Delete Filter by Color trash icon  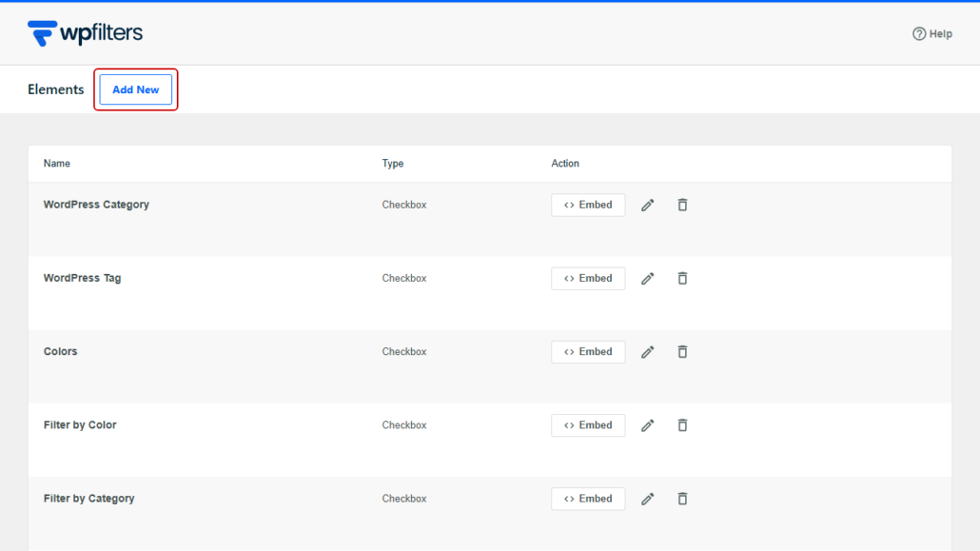(682, 424)
